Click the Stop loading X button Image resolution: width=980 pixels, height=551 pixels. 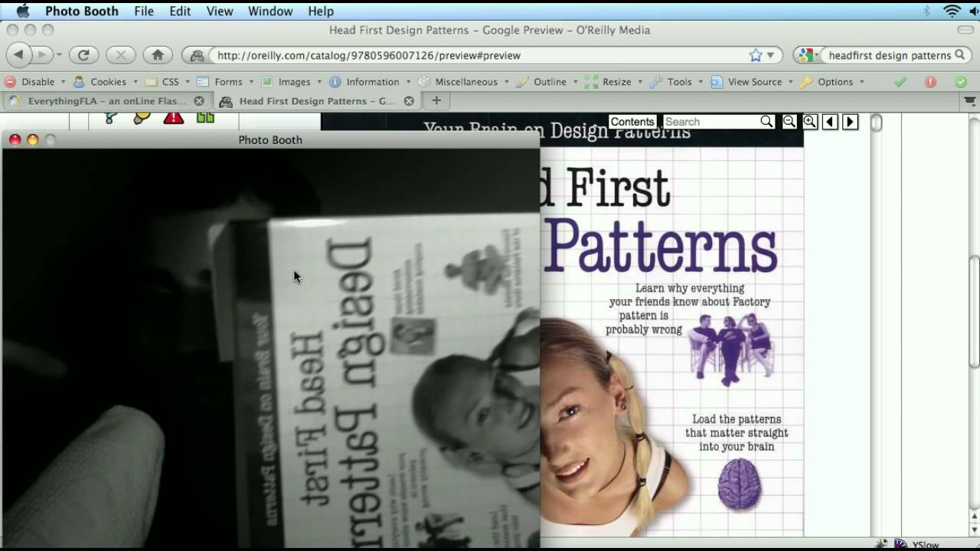120,55
